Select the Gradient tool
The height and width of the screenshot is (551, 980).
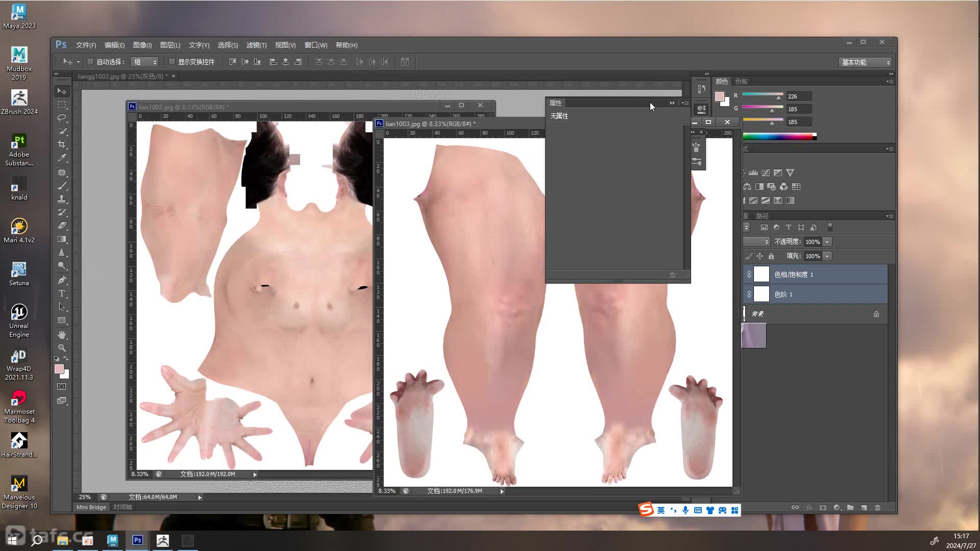pyautogui.click(x=62, y=239)
